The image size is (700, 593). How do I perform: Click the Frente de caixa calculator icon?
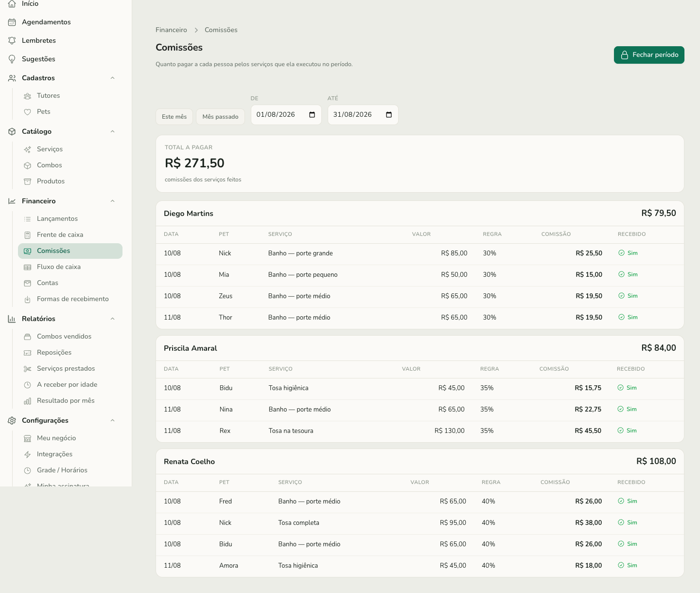(28, 235)
